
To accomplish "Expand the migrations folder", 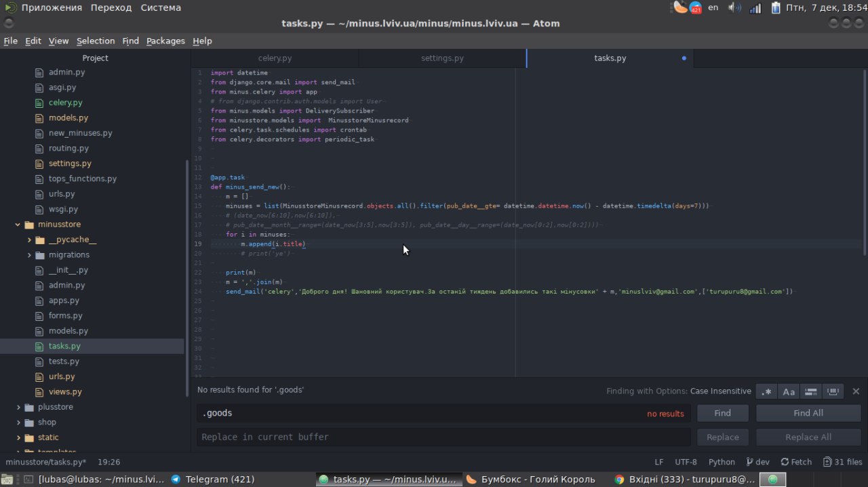I will coord(29,255).
